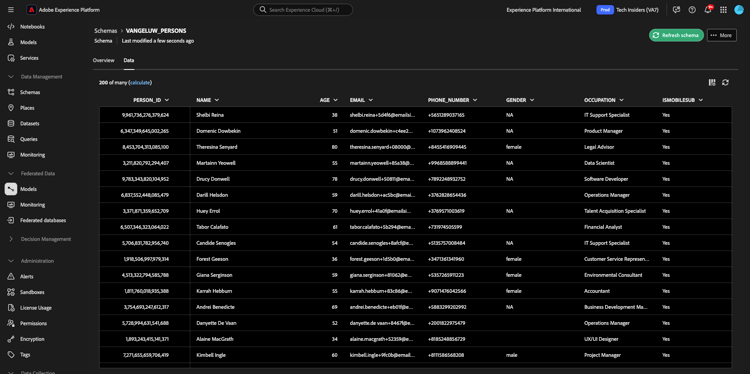Open the OCCUPATION column menu
The height and width of the screenshot is (374, 750).
point(621,100)
